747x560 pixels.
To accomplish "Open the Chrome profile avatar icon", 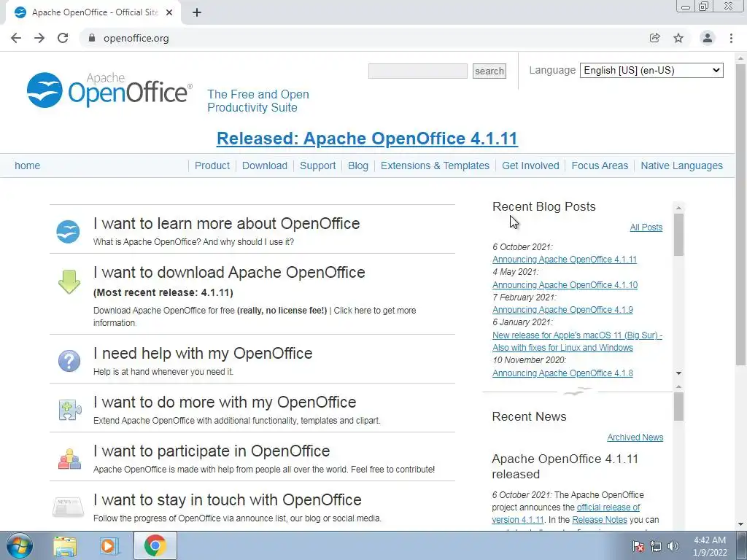I will (708, 38).
